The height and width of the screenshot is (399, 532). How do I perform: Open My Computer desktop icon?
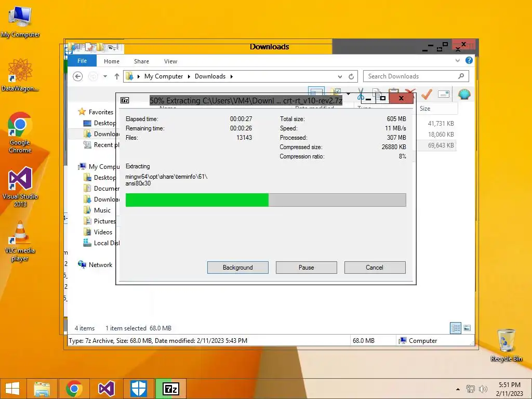[x=20, y=21]
